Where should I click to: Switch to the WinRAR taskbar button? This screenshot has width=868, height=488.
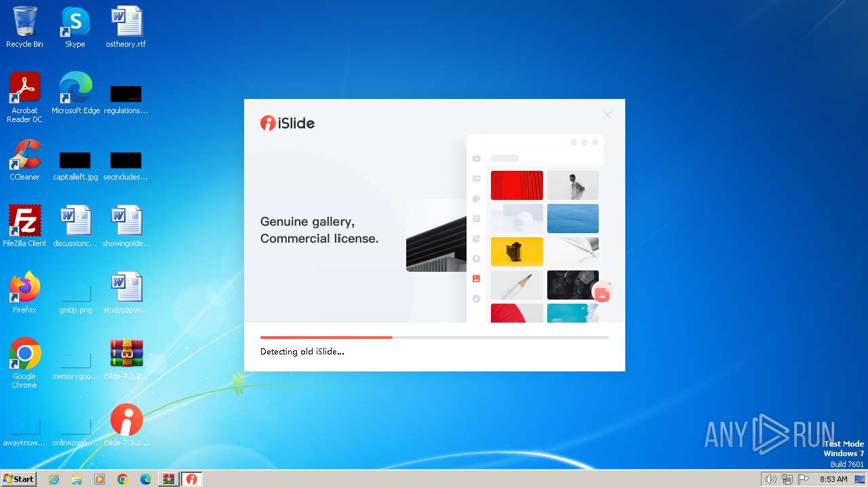169,479
